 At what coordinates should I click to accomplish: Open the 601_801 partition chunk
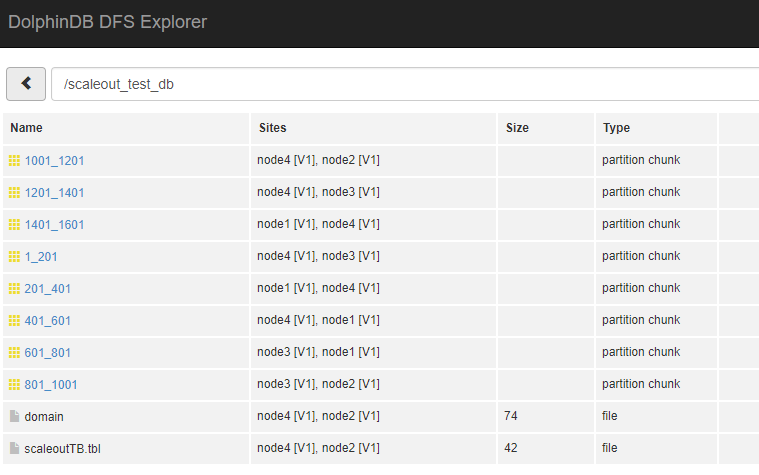coord(48,353)
